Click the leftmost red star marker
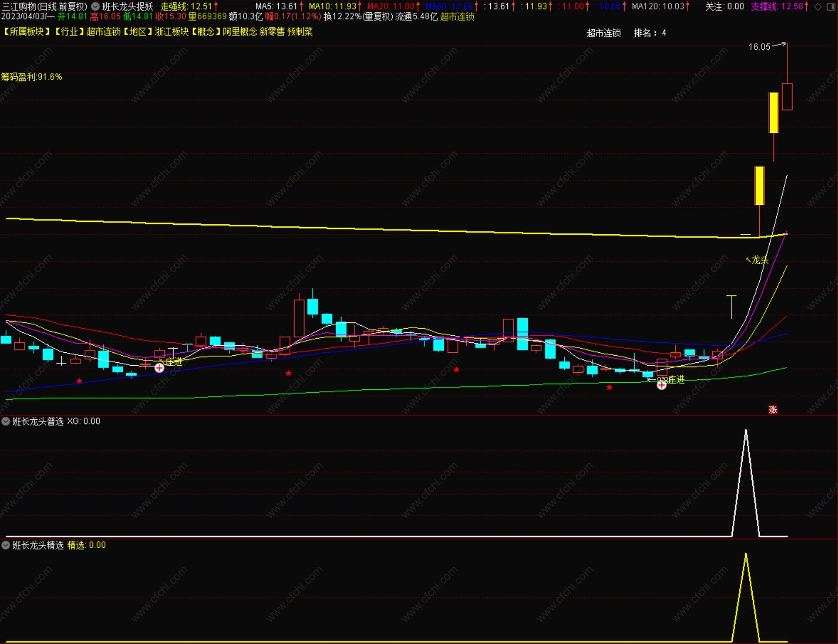838x644 pixels. click(x=79, y=381)
